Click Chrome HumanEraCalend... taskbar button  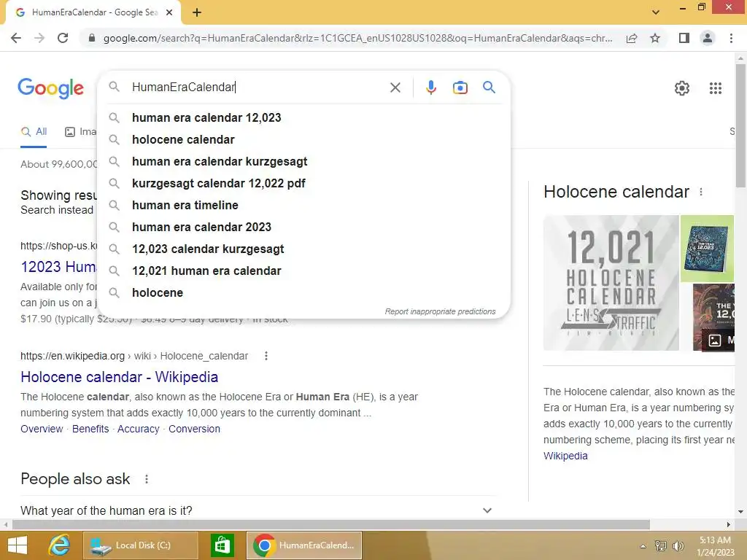[304, 545]
